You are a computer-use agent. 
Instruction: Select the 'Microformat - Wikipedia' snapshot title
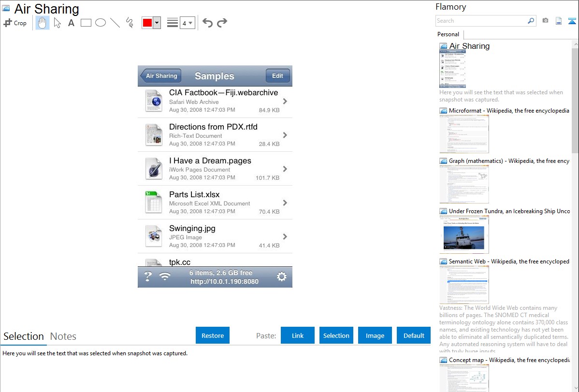(x=509, y=111)
